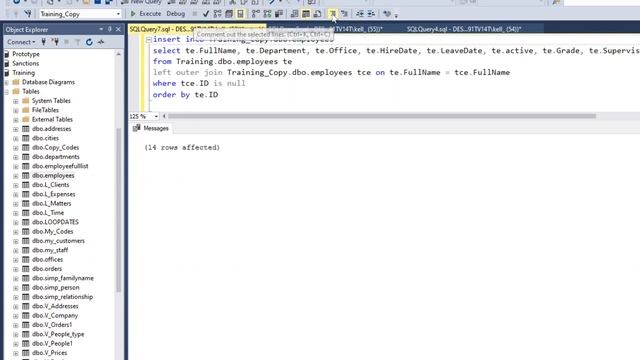Image resolution: width=640 pixels, height=360 pixels.
Task: Open Activity Monitor from Object Explorer toolbar
Action: point(101,42)
